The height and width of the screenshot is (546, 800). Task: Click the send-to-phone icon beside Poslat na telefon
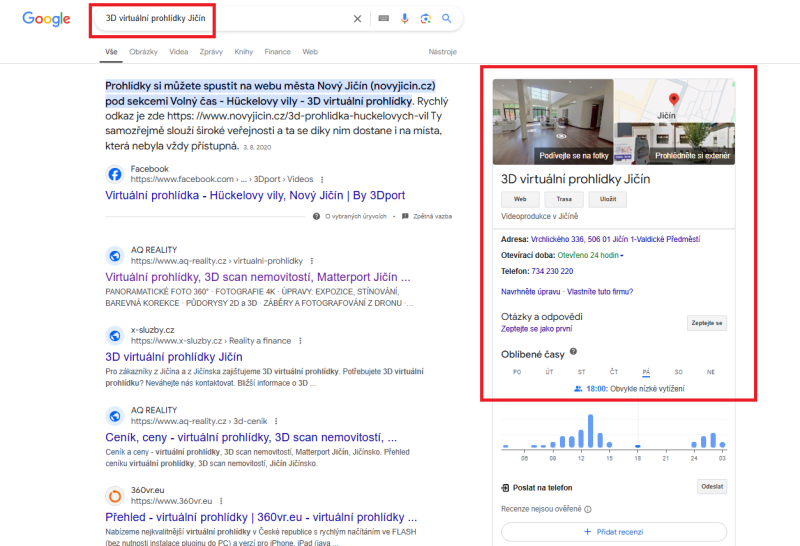pyautogui.click(x=505, y=488)
